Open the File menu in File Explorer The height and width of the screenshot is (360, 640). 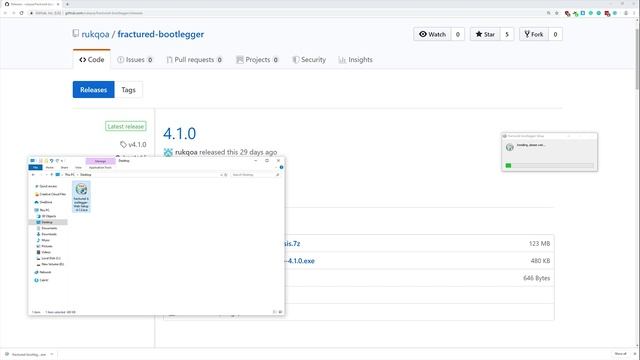[x=36, y=167]
